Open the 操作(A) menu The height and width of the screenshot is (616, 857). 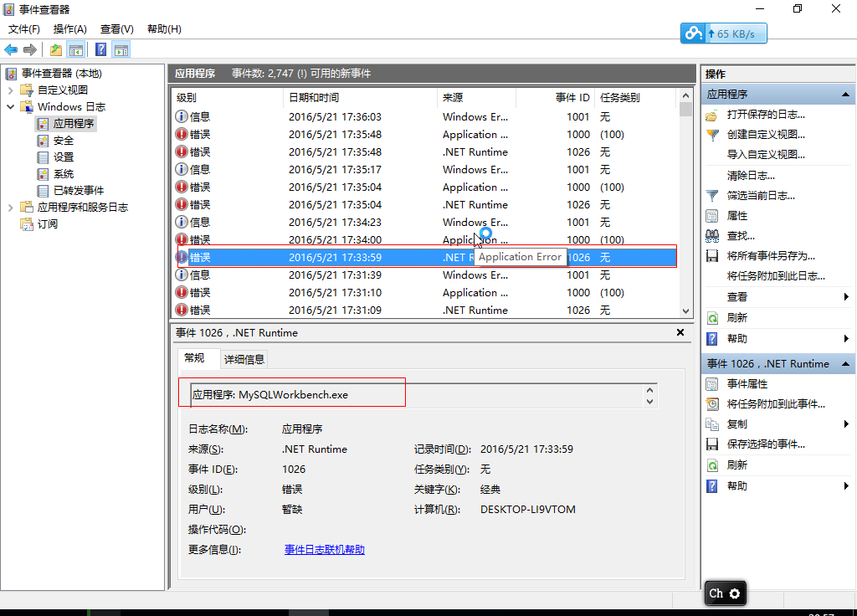tap(69, 29)
